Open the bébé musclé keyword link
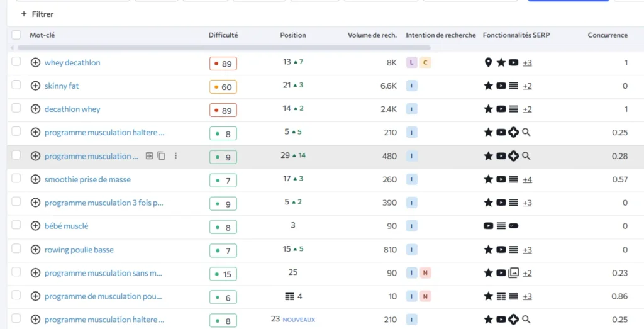Screen dimensions: 644x329 coord(66,226)
